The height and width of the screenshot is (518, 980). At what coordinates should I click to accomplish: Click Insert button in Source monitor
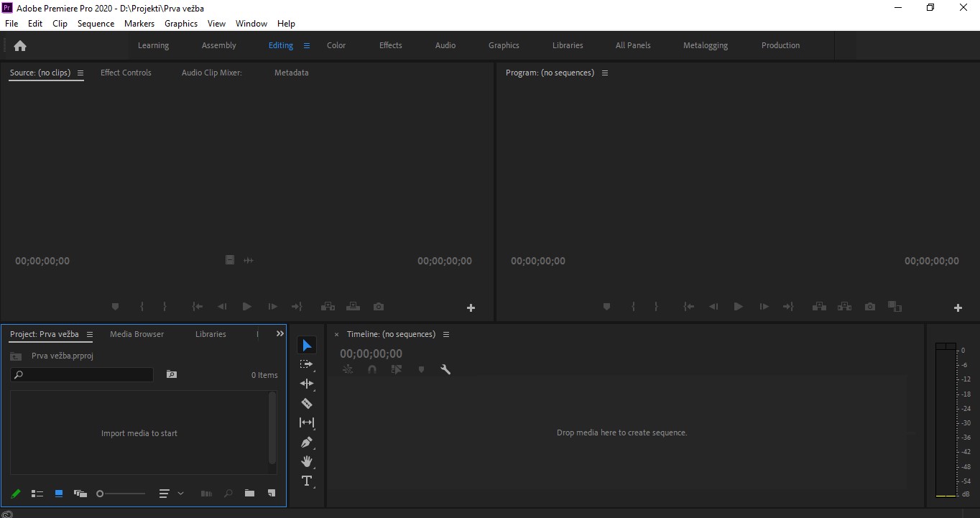(328, 307)
